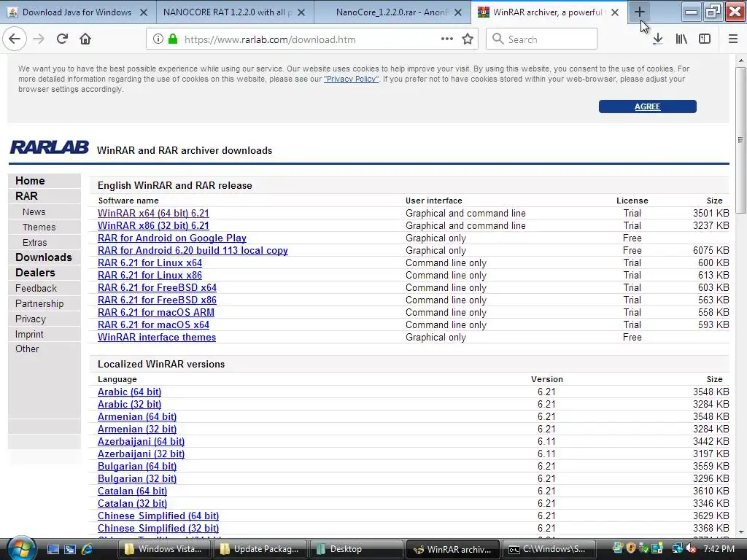Open the Windows Start orb

click(x=20, y=548)
